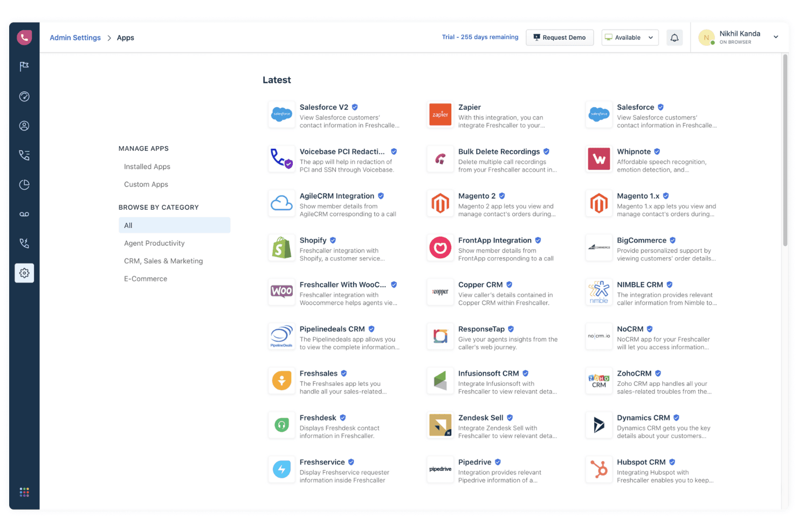Image resolution: width=798 pixels, height=532 pixels.
Task: Open the contacts person icon in sidebar
Action: (24, 126)
